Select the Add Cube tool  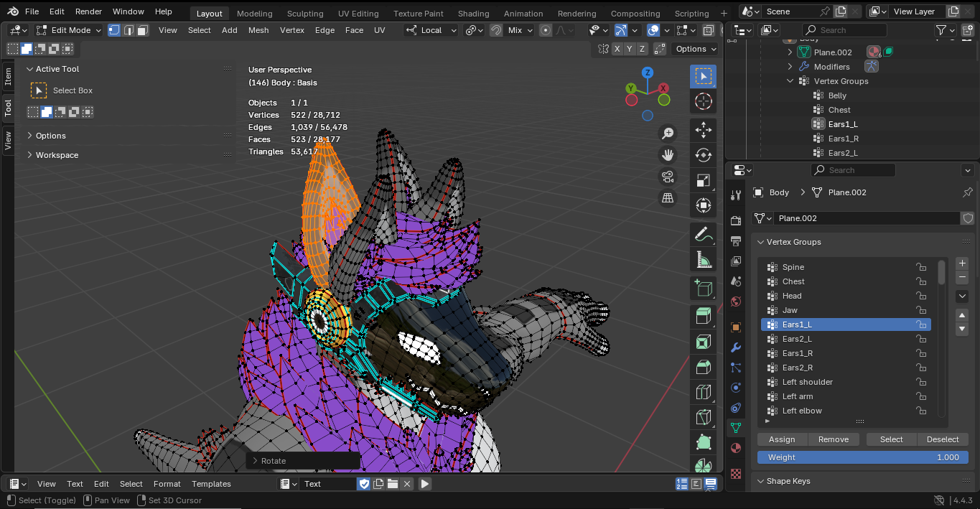pos(704,288)
